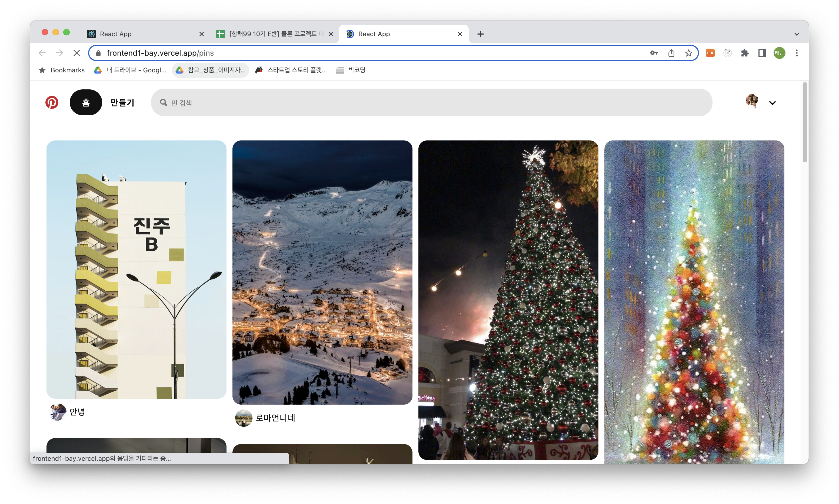Open saved passwords key icon
The height and width of the screenshot is (504, 839).
pos(654,53)
